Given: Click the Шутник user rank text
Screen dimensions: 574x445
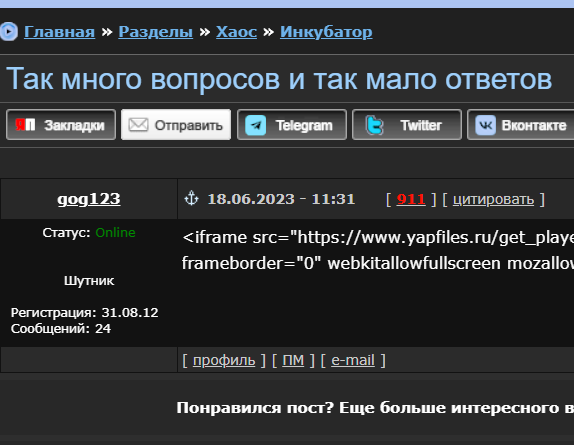Looking at the screenshot, I should (x=89, y=281).
